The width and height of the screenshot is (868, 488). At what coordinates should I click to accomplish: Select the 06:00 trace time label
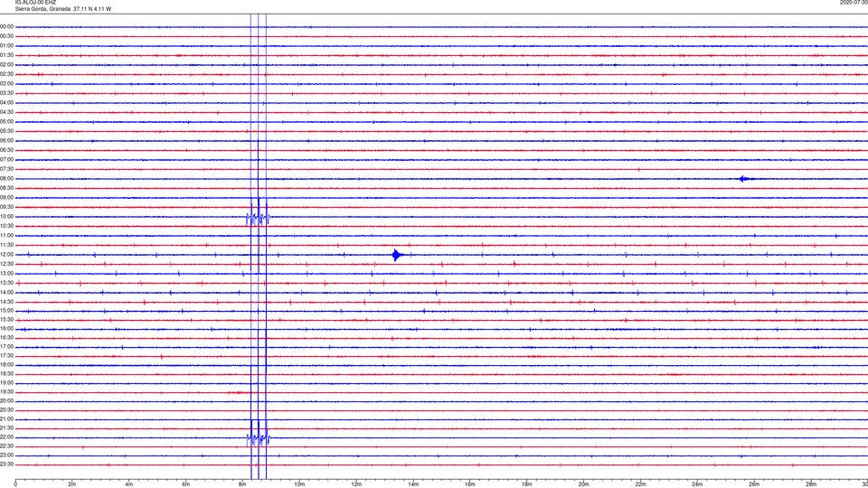pyautogui.click(x=6, y=141)
